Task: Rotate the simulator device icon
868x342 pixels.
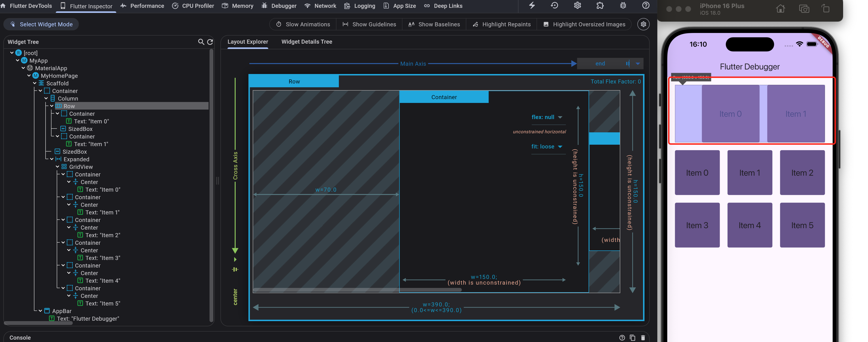Action: tap(826, 9)
